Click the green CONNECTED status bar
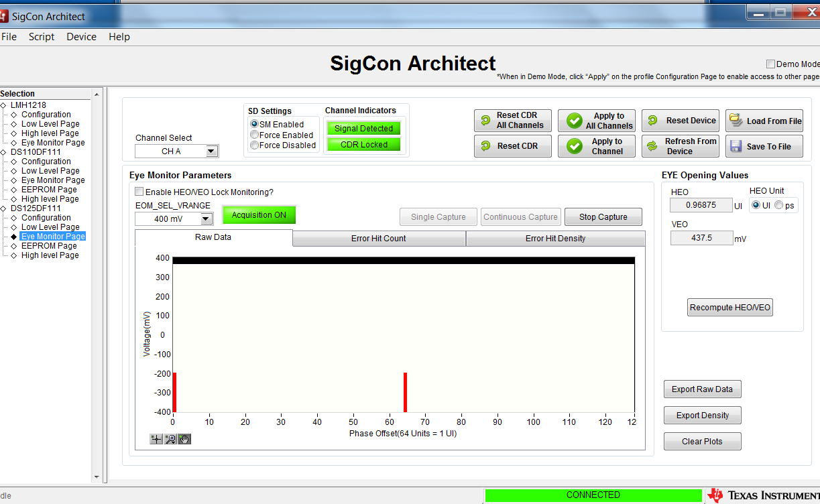Image resolution: width=820 pixels, height=504 pixels. 593,495
